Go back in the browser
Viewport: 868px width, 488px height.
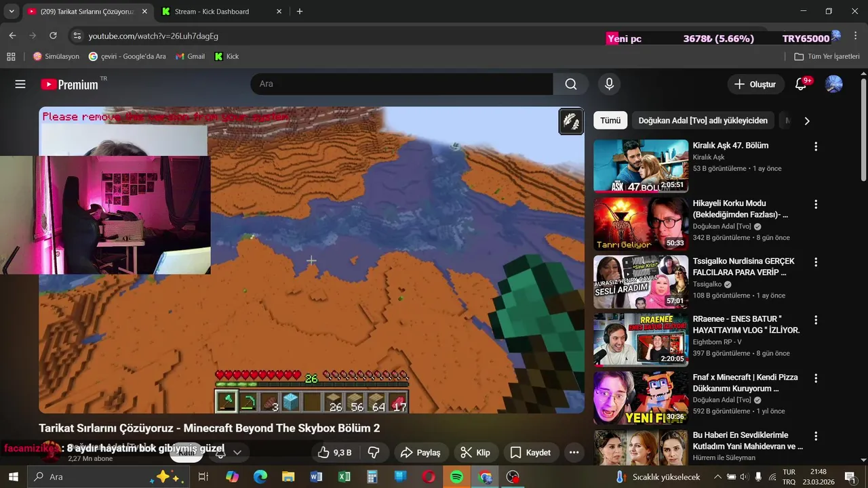click(12, 36)
